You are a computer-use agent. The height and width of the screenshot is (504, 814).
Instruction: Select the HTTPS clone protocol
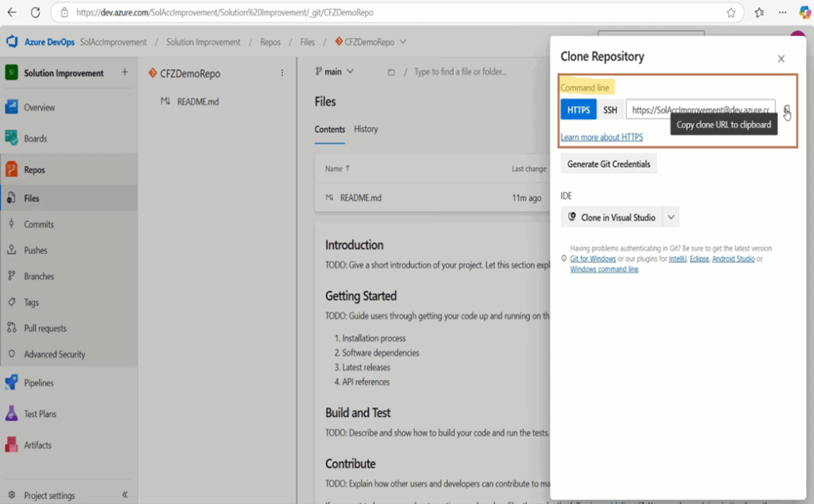coord(579,110)
